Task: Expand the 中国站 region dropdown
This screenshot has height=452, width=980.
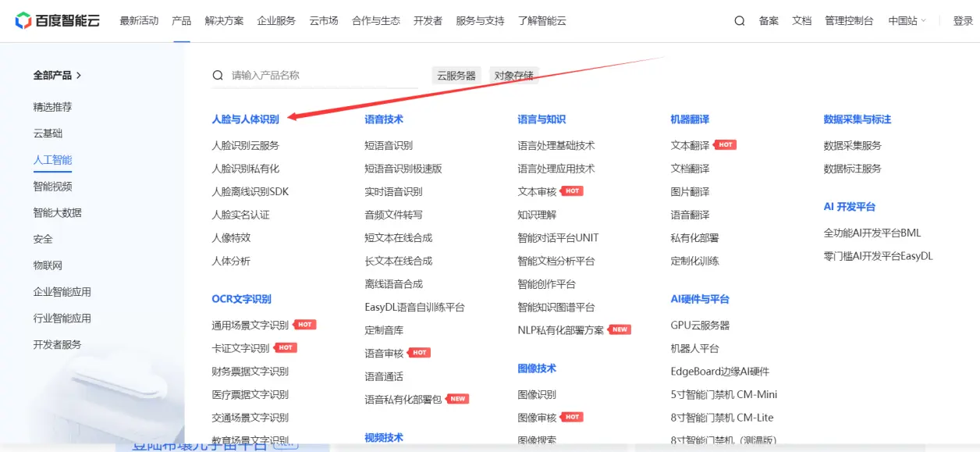Action: point(907,21)
